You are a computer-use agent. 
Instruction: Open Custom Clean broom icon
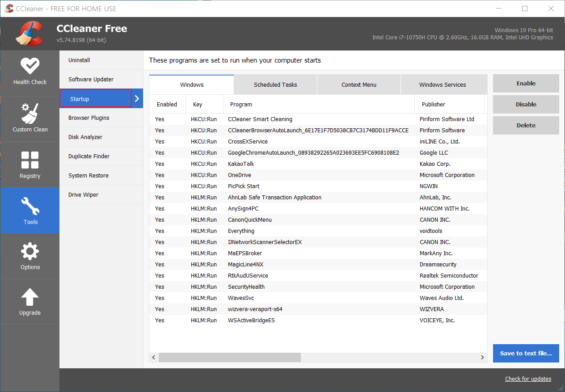tap(30, 113)
